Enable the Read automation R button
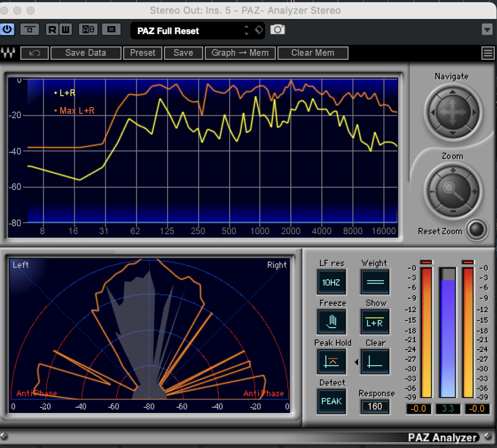Image resolution: width=497 pixels, height=448 pixels. pos(52,30)
